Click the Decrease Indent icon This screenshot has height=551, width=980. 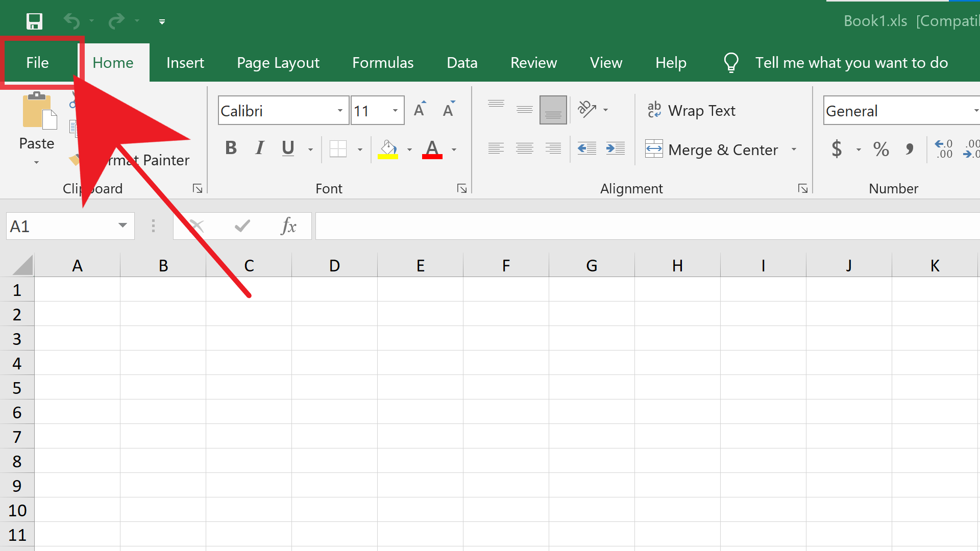(x=587, y=148)
